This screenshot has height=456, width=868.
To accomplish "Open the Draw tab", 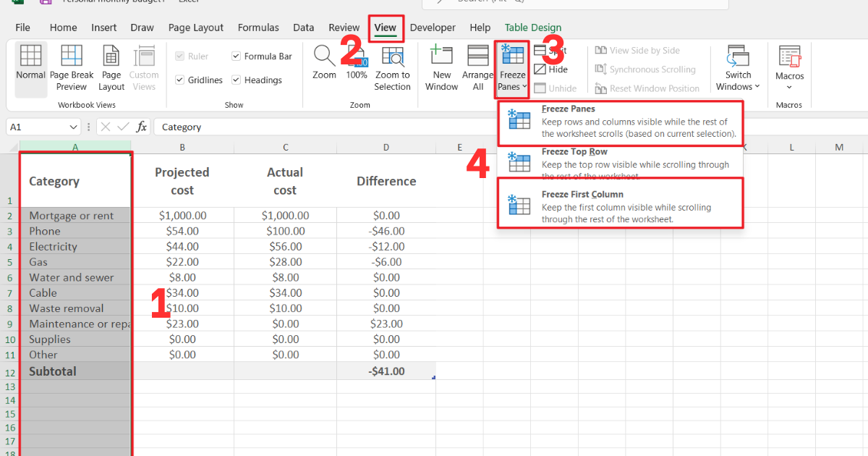I will point(142,28).
